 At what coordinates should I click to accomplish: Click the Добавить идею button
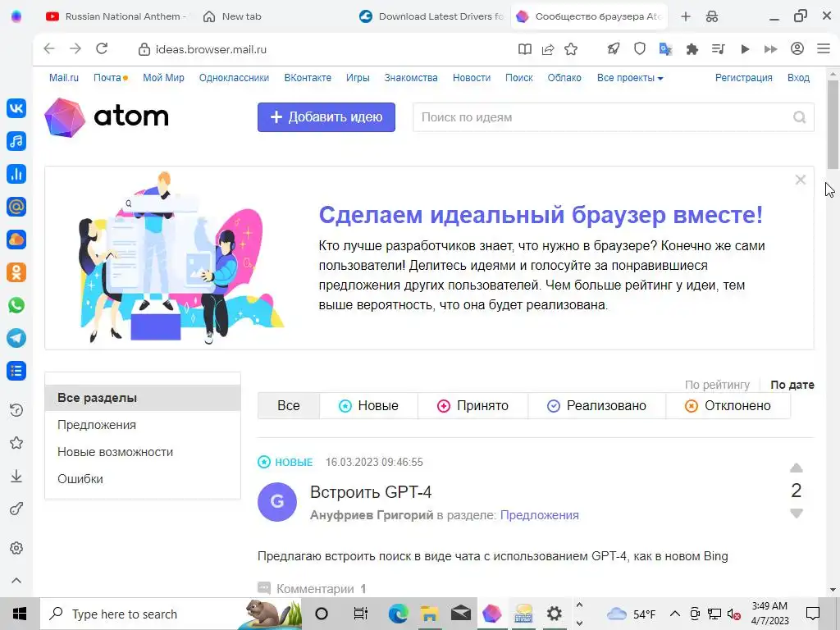326,116
